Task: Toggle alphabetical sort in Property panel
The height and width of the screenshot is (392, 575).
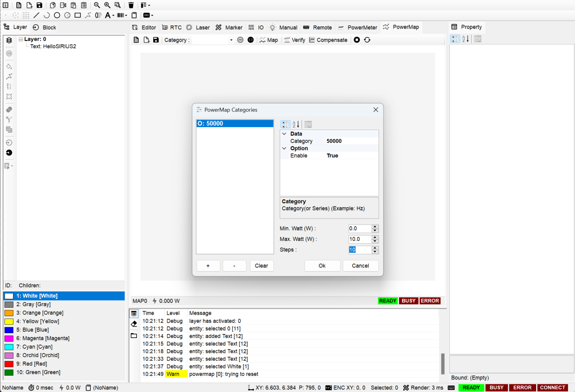Action: coord(465,39)
